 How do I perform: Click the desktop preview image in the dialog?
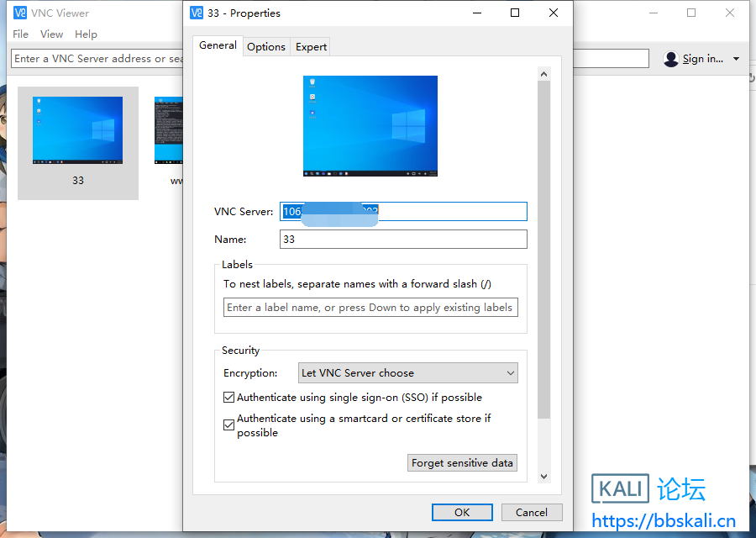pyautogui.click(x=370, y=124)
